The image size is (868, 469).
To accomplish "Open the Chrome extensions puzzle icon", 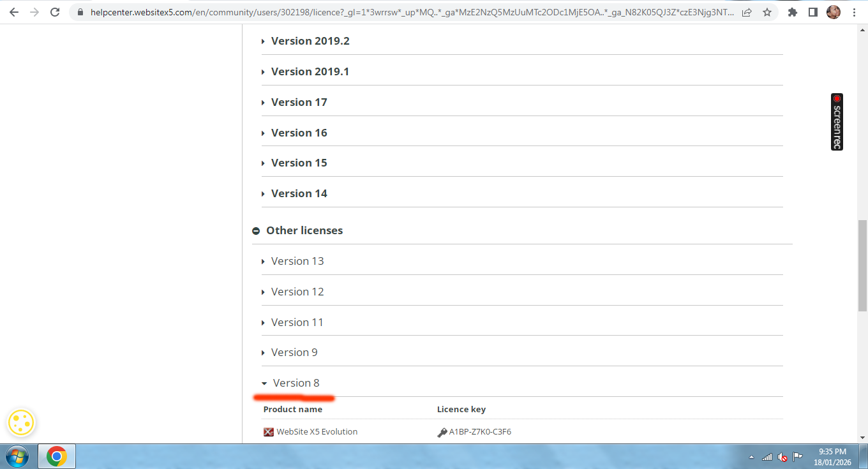I will click(x=793, y=12).
